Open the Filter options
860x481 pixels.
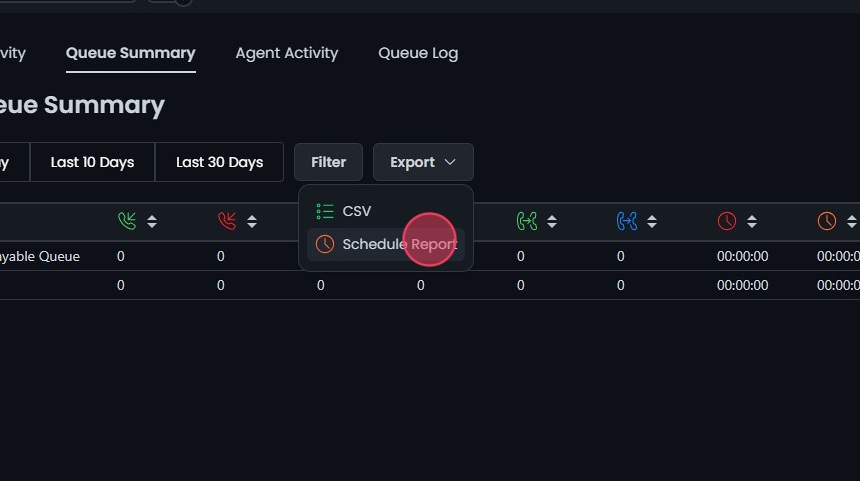pos(328,162)
